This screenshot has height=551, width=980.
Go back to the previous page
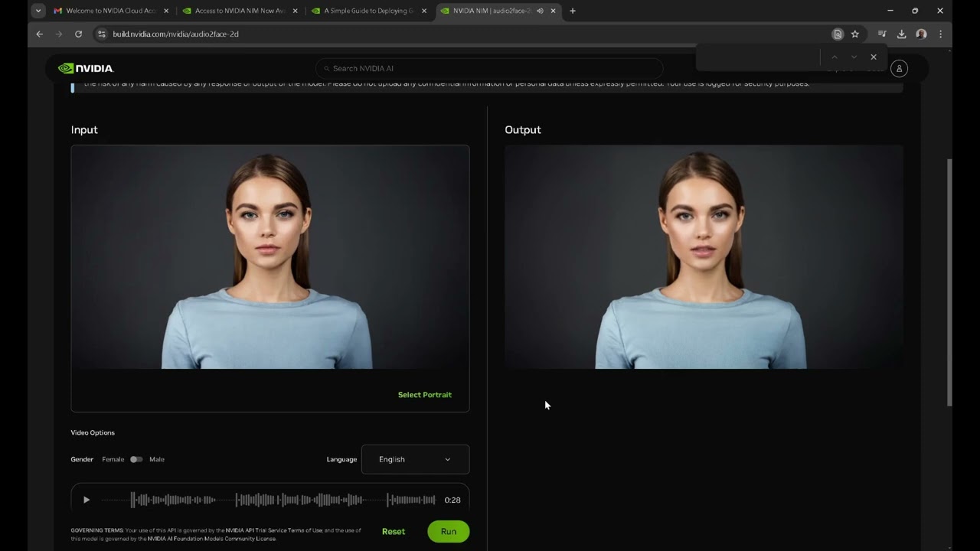tap(40, 34)
